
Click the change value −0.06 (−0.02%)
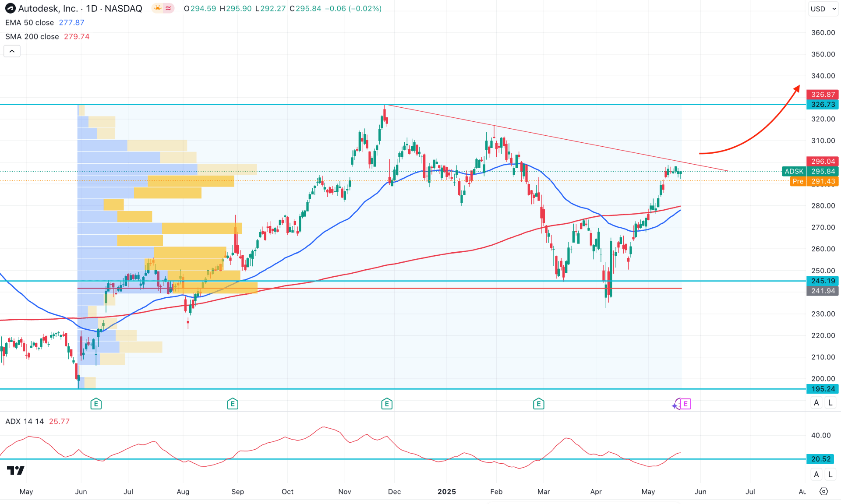(x=353, y=8)
